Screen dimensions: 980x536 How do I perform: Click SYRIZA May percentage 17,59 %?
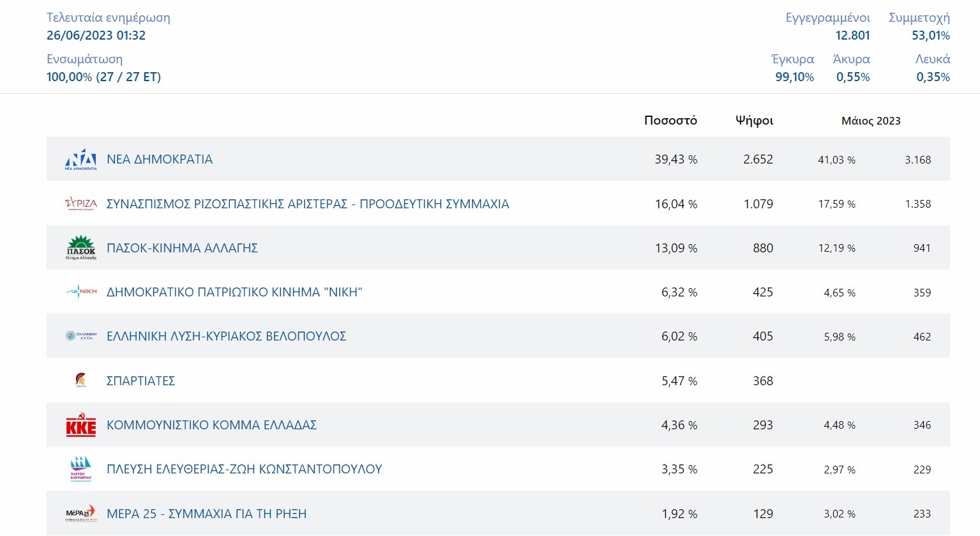click(837, 204)
